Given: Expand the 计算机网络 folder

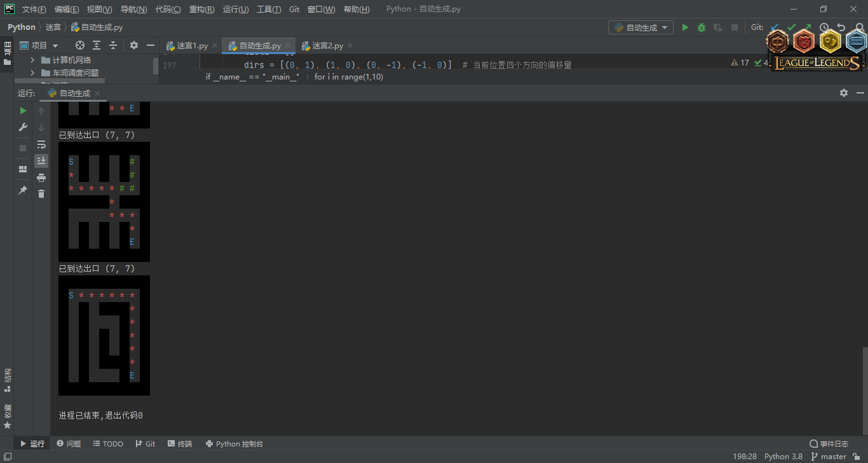Looking at the screenshot, I should (32, 60).
